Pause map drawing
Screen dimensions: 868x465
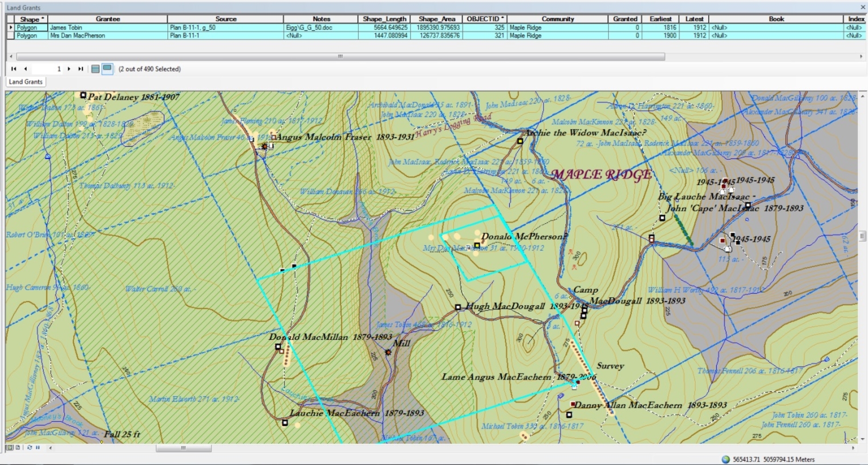coord(38,448)
